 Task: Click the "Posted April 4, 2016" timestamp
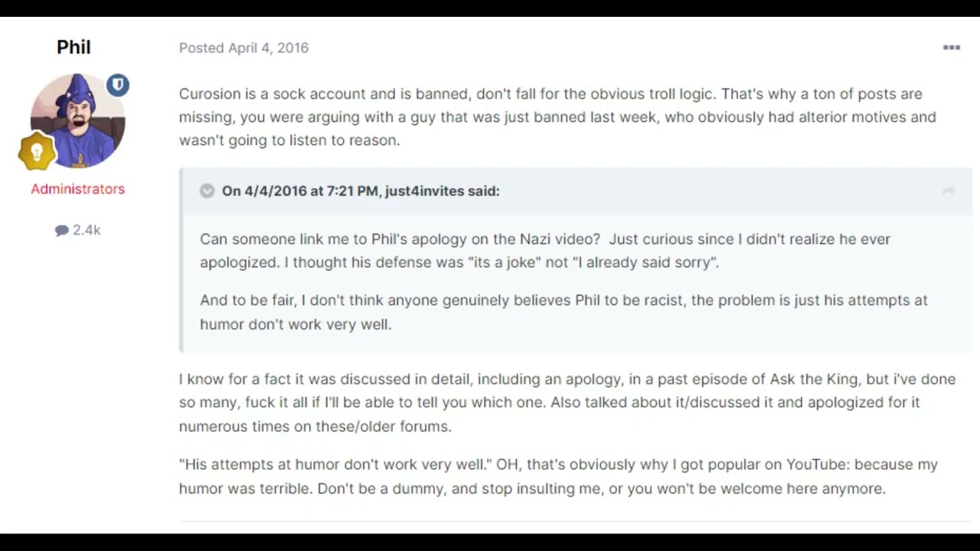click(x=243, y=47)
